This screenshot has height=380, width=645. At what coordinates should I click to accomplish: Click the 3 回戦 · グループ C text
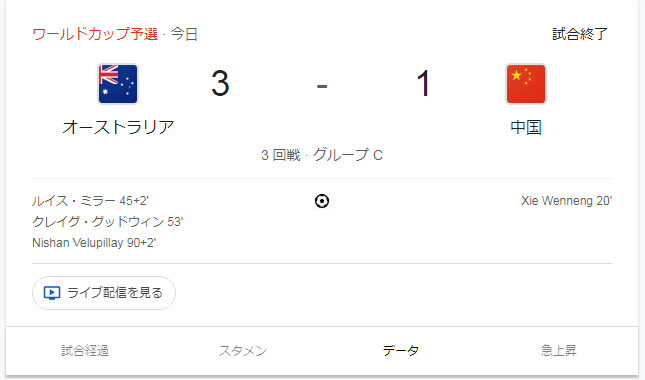(322, 155)
